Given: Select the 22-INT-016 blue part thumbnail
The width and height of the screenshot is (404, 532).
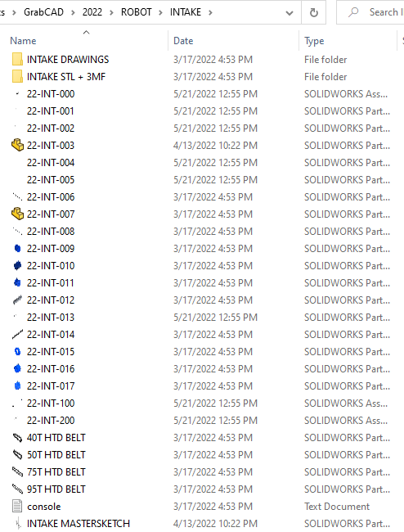Looking at the screenshot, I should (17, 369).
